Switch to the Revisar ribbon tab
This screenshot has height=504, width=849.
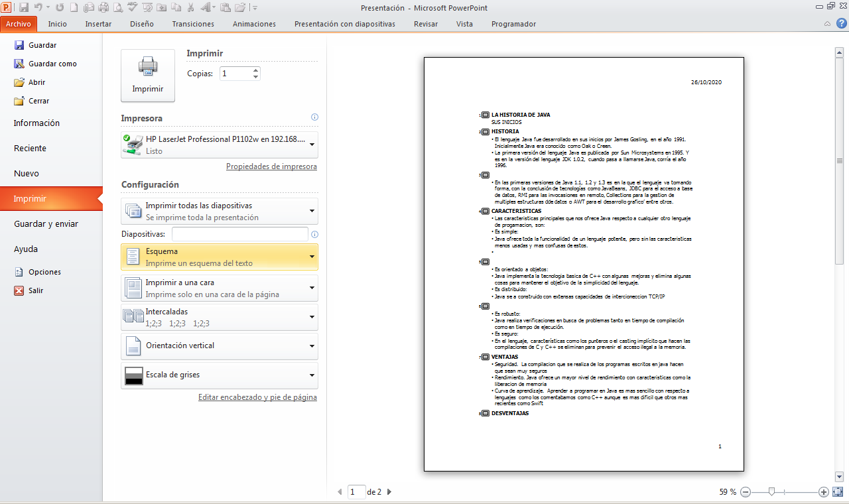[x=425, y=24]
